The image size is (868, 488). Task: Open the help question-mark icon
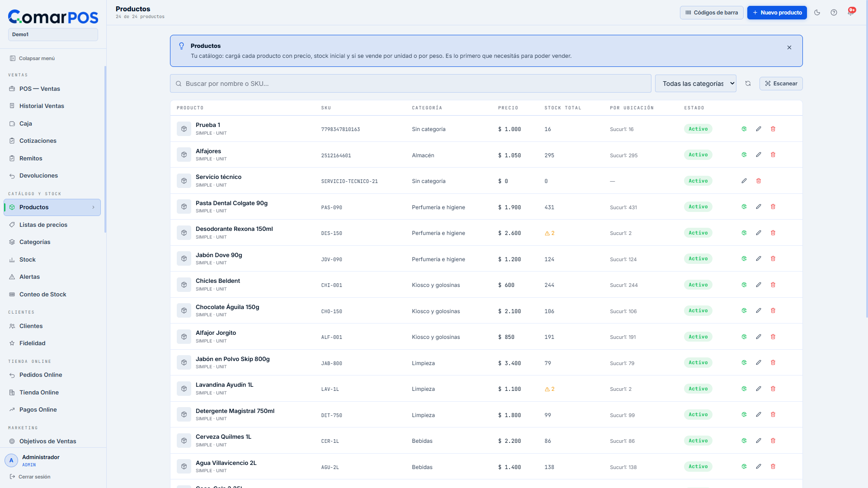click(834, 13)
